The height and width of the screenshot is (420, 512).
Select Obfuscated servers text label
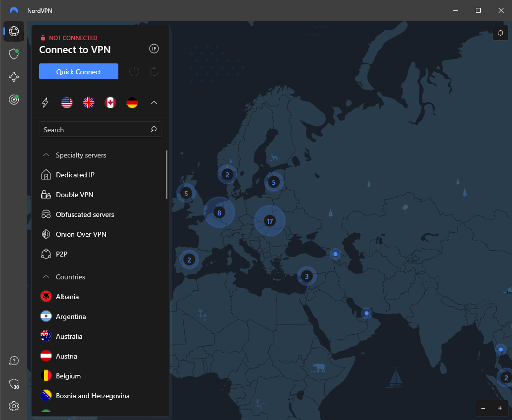point(85,214)
